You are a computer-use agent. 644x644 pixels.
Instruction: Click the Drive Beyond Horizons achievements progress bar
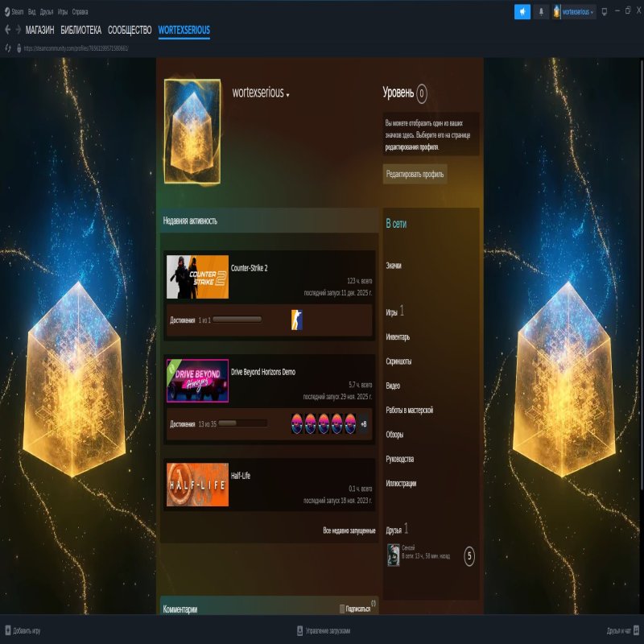coord(242,423)
